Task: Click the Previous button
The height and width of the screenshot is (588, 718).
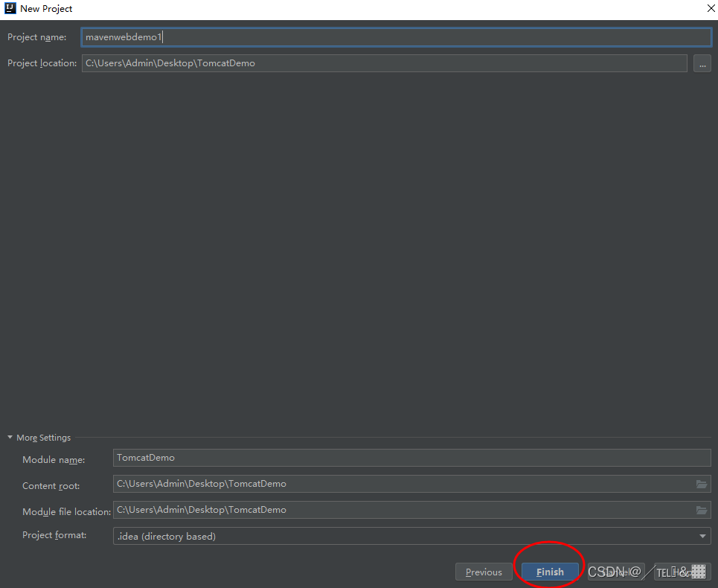Action: (484, 572)
